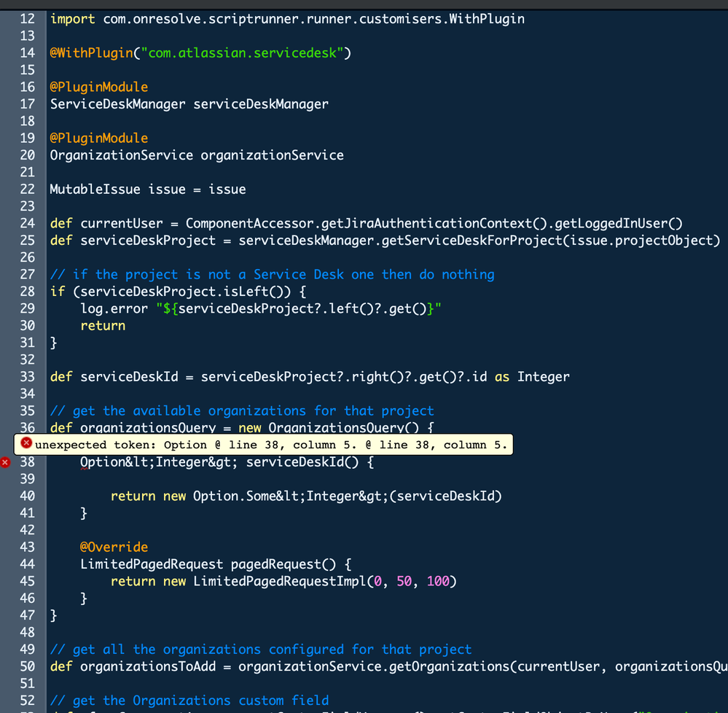Click the closing brace on line 47
Screen dimensions: 728x713
point(53,615)
